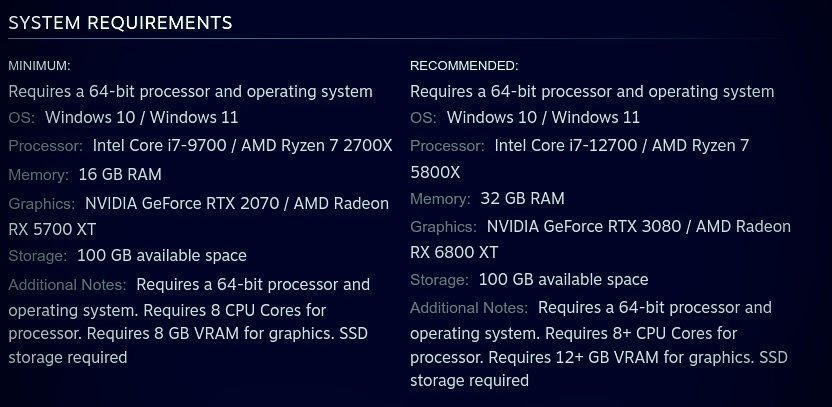The width and height of the screenshot is (832, 407).
Task: Click the recommended Storage label
Action: (439, 280)
